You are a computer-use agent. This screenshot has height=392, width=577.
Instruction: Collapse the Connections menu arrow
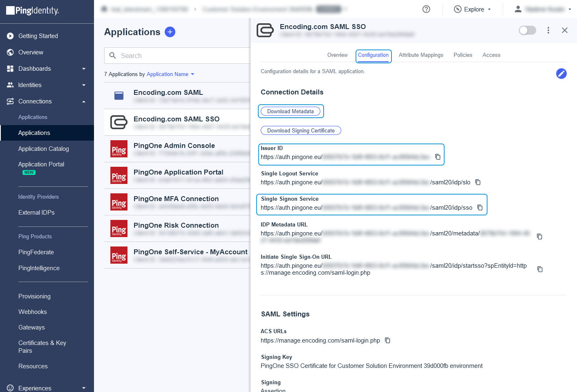[84, 101]
